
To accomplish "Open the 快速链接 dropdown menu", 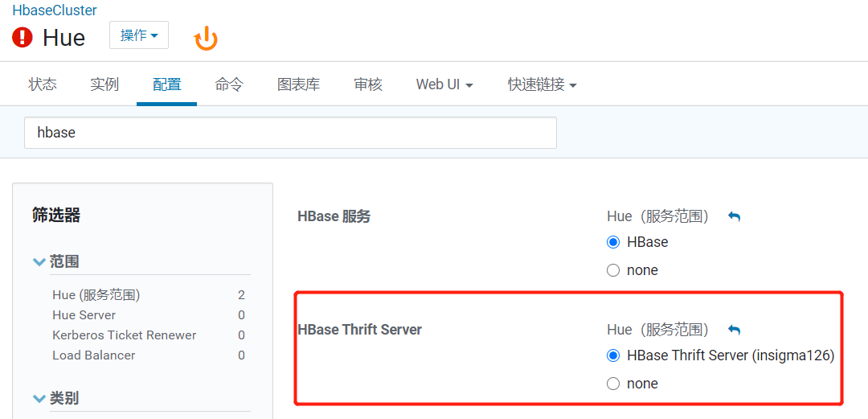I will tap(542, 84).
